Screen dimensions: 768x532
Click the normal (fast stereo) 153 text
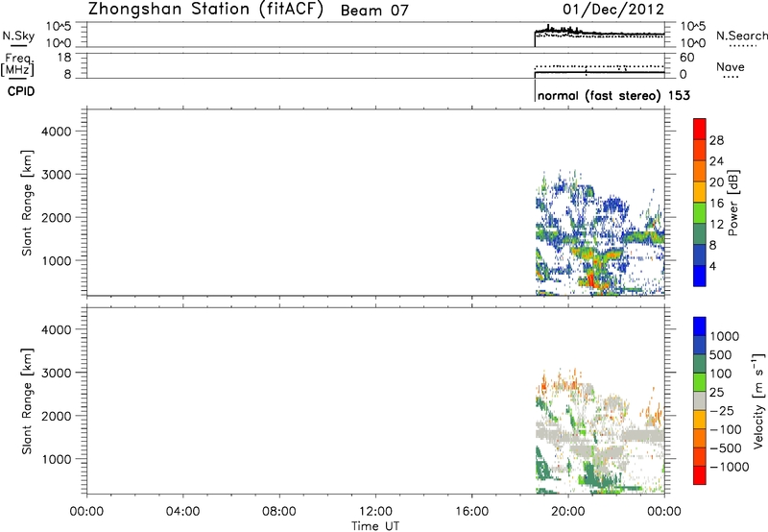tap(613, 95)
